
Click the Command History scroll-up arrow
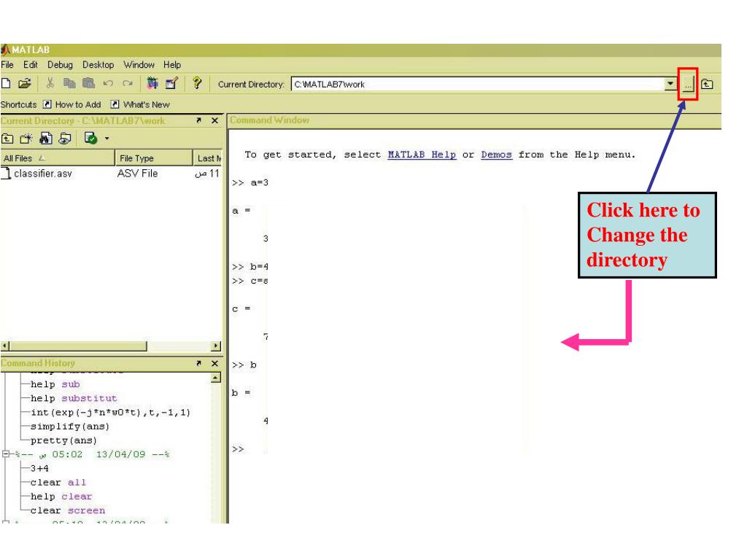216,378
